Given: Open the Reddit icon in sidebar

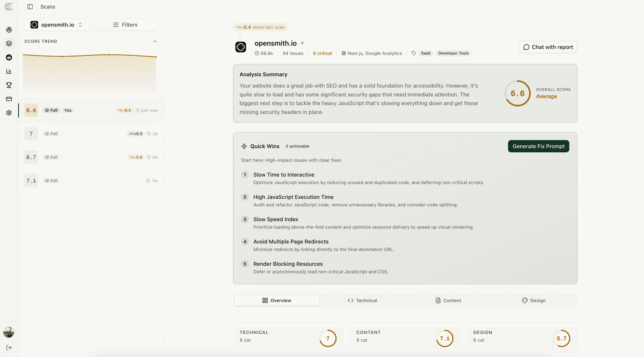Looking at the screenshot, I should 9,58.
